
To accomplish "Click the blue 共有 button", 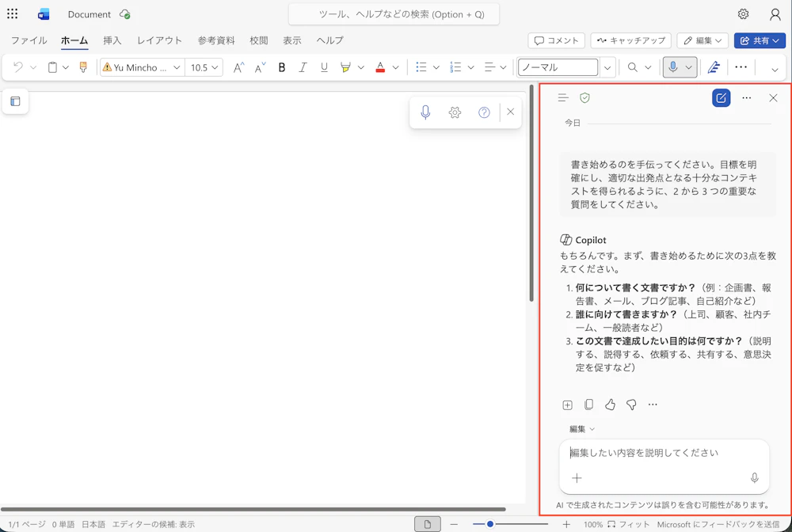I will pyautogui.click(x=760, y=40).
